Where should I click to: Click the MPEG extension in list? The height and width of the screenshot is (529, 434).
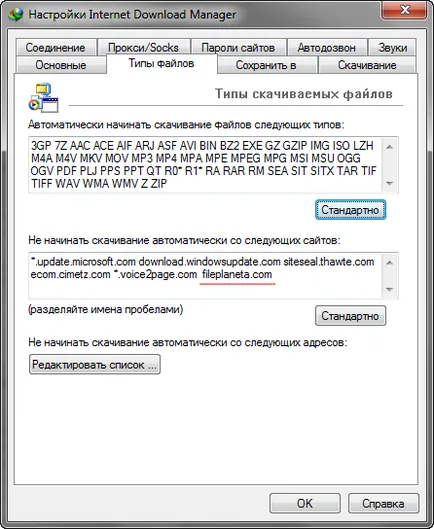[245, 158]
